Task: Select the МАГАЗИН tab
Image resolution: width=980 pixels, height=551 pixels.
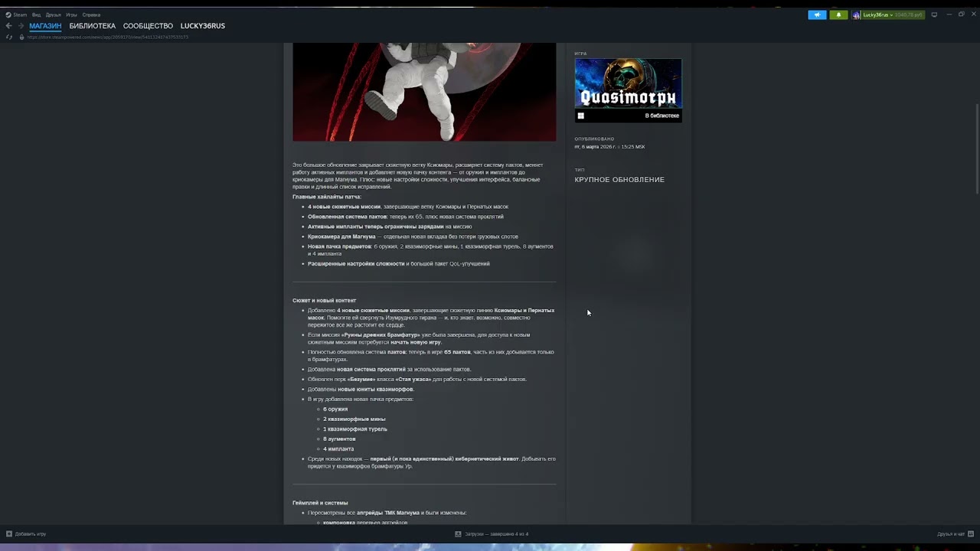Action: (x=45, y=26)
